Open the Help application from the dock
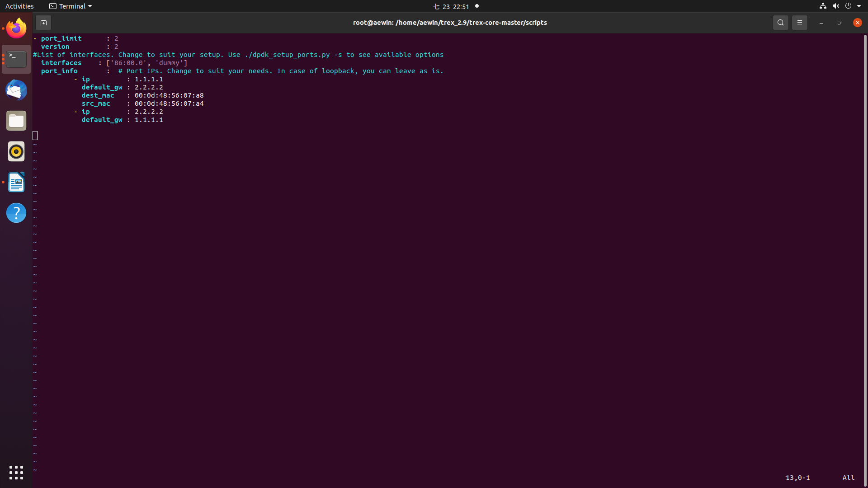The image size is (868, 488). point(16,213)
